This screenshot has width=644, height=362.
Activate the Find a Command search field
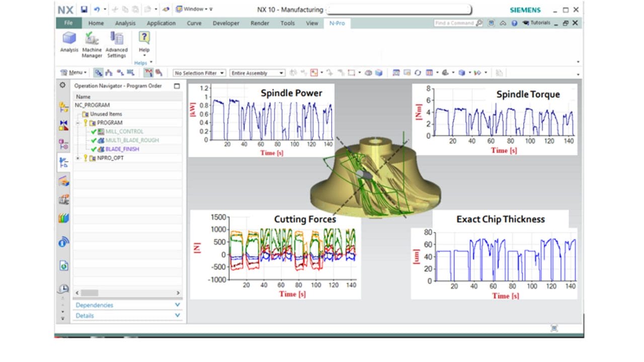[x=455, y=23]
